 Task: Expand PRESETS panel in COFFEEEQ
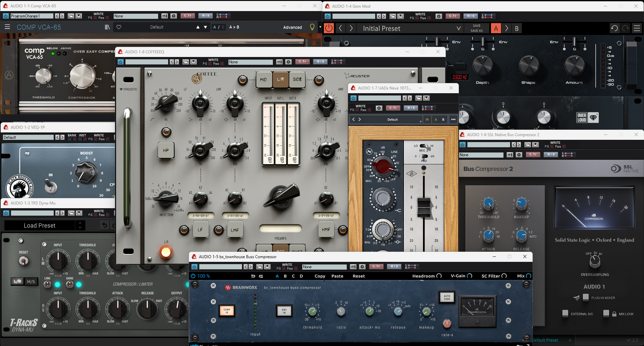(x=128, y=90)
